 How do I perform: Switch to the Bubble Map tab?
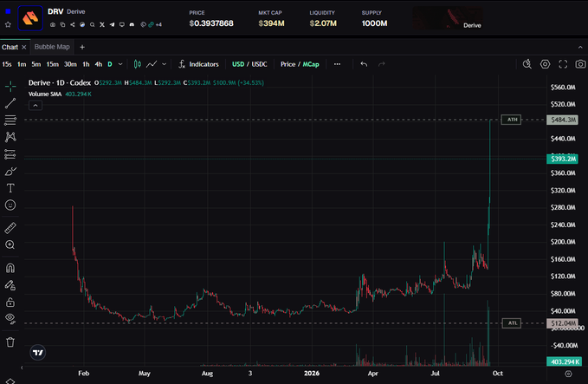coord(52,47)
